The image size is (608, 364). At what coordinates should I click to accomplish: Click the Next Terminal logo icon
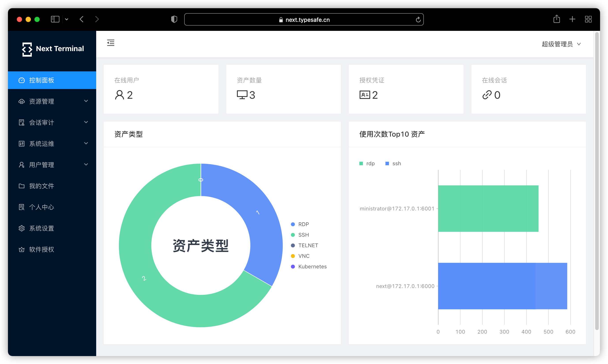click(27, 49)
